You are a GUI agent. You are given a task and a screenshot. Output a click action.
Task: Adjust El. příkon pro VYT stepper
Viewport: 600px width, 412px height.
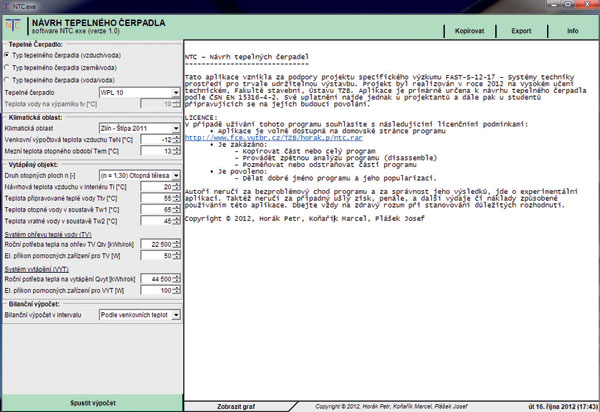coord(176,290)
